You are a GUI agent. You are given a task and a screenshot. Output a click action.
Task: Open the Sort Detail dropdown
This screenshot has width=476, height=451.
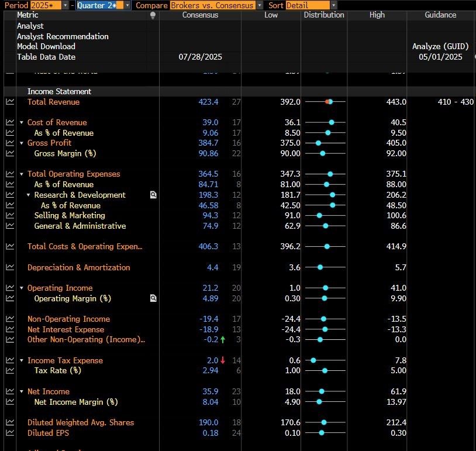[334, 5]
